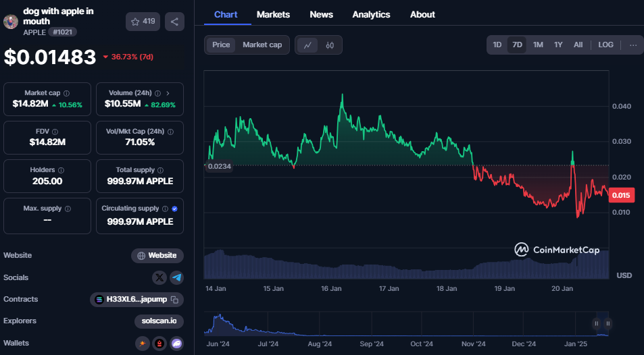Click the Nov '24 timeline label

[473, 344]
